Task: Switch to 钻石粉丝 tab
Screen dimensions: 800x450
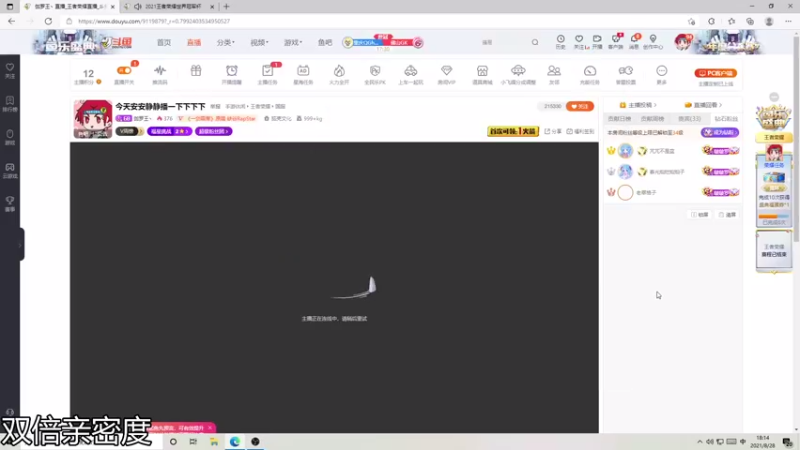Action: pos(726,118)
